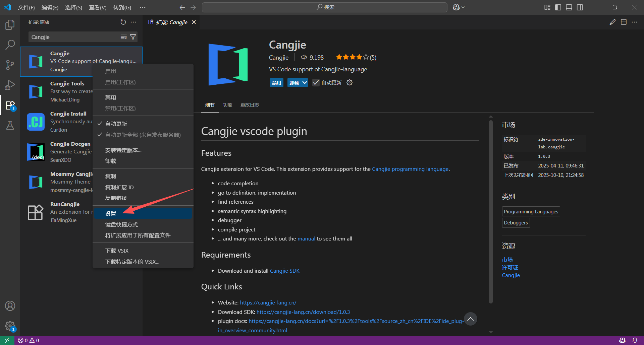
Task: Toggle 自动更新 in context menu
Action: click(143, 124)
